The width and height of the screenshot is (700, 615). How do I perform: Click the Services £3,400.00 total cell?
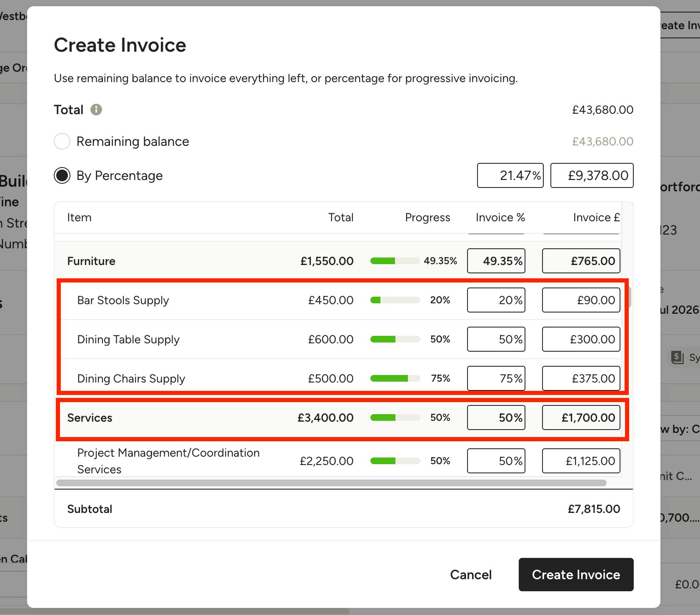(325, 418)
